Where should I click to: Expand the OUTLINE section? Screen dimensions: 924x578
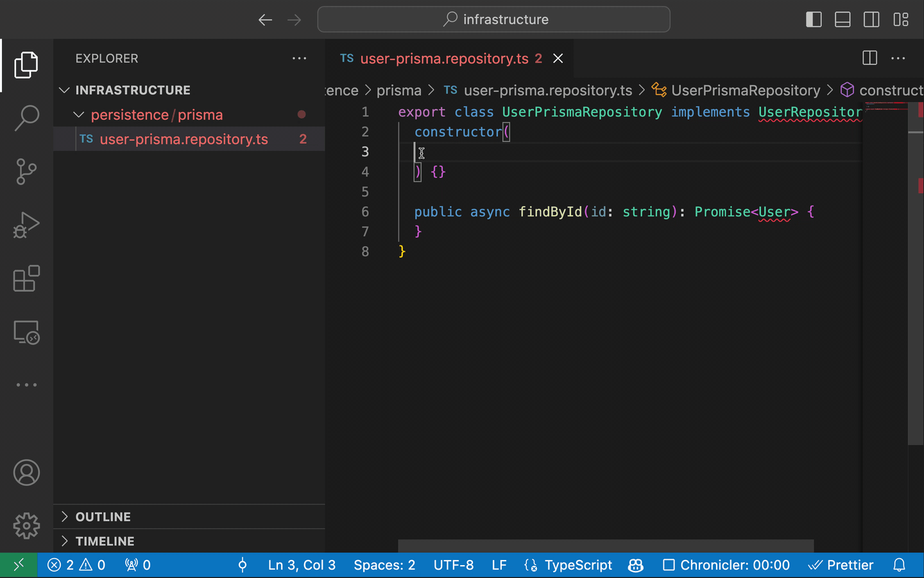pos(103,516)
